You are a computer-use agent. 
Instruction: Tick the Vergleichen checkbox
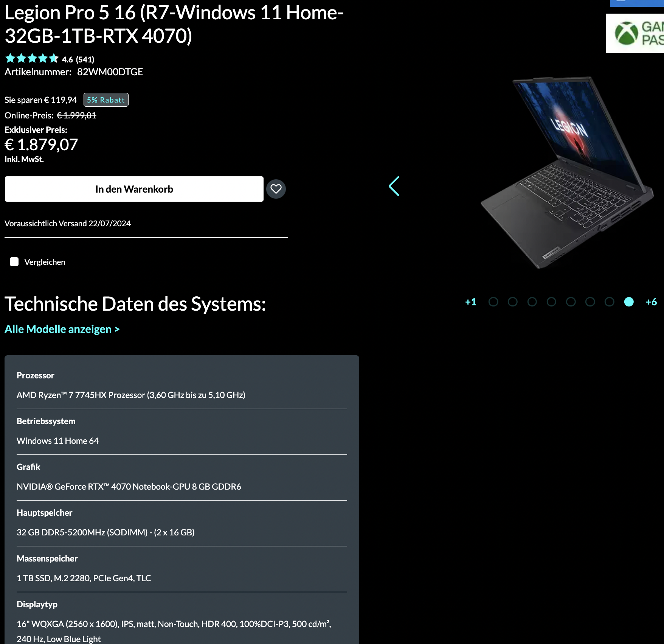point(14,262)
